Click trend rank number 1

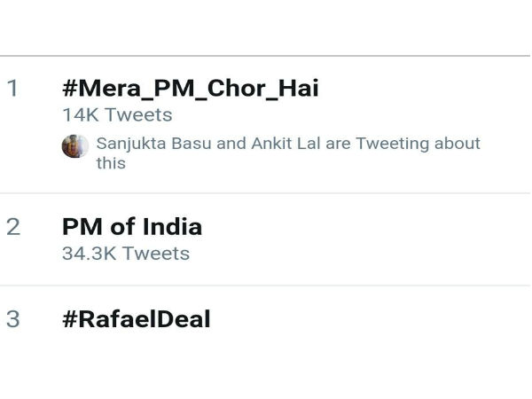pyautogui.click(x=12, y=89)
